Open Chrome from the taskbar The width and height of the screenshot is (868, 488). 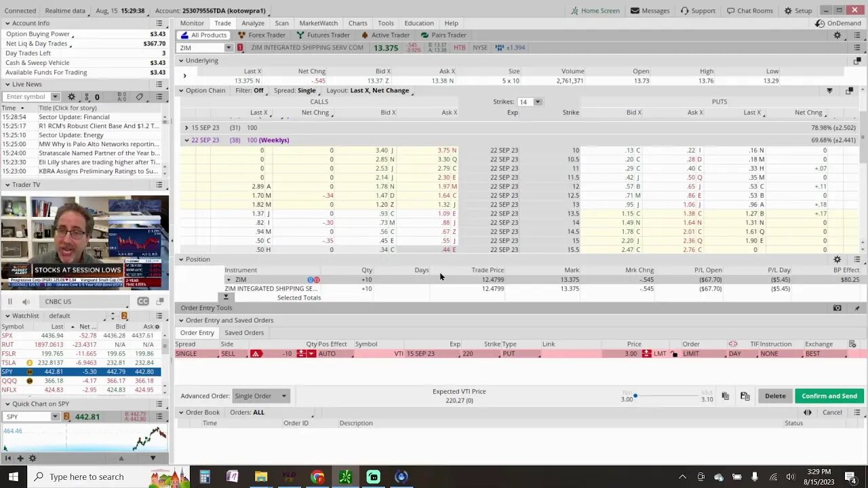coord(317,477)
